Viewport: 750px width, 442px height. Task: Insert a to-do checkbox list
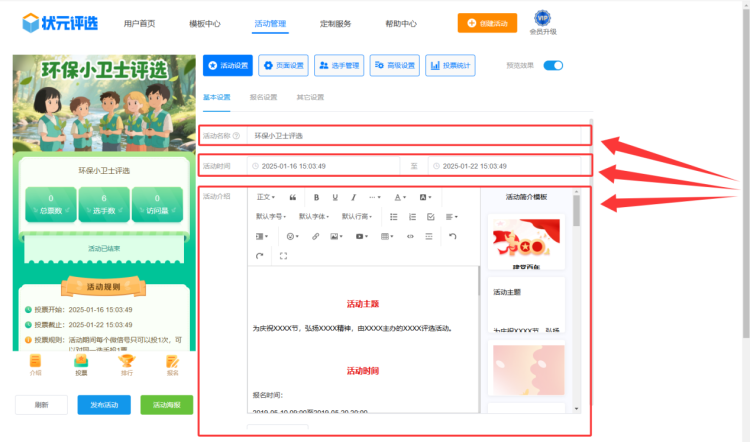[x=430, y=216]
